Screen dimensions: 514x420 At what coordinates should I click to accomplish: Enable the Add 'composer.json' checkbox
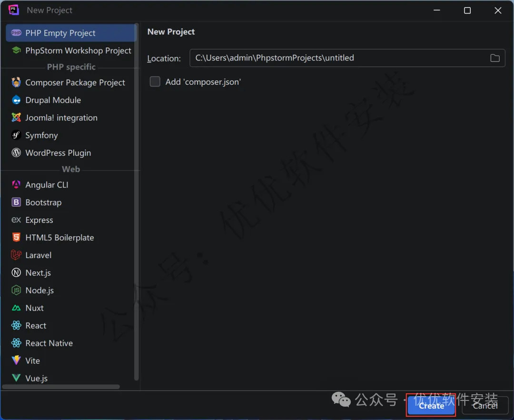[155, 81]
